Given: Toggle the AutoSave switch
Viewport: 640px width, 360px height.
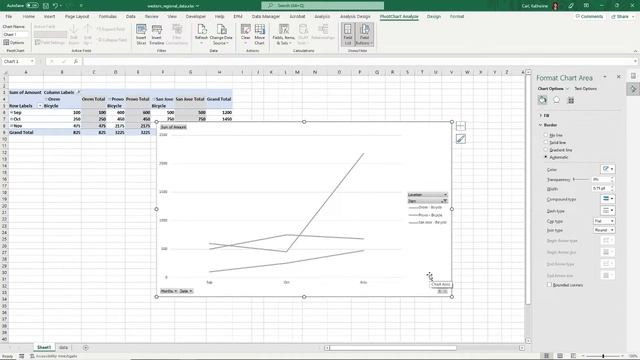Looking at the screenshot, I should [x=32, y=6].
